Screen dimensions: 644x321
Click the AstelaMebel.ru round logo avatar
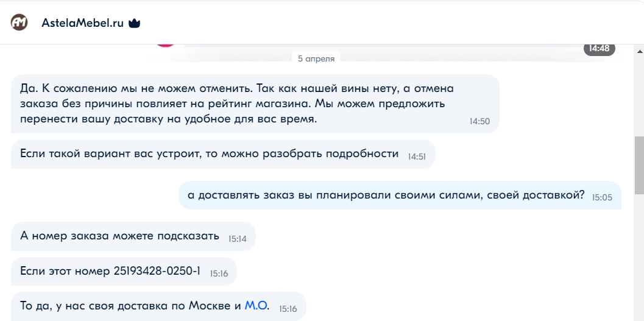point(19,23)
